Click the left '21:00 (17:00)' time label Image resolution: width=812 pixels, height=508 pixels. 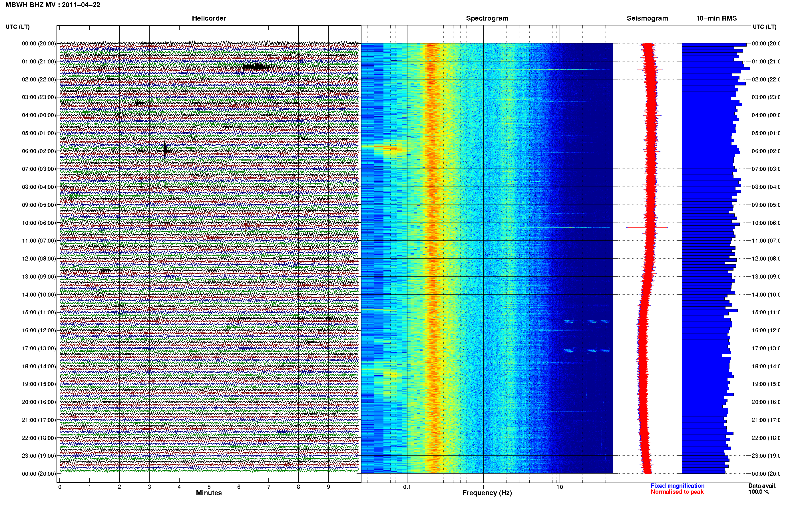(x=39, y=420)
